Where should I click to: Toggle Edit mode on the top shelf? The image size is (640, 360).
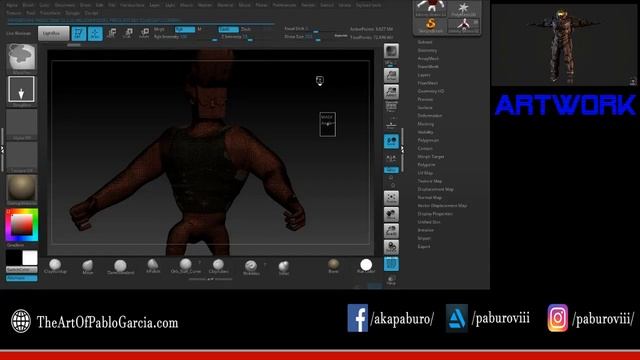click(x=79, y=33)
